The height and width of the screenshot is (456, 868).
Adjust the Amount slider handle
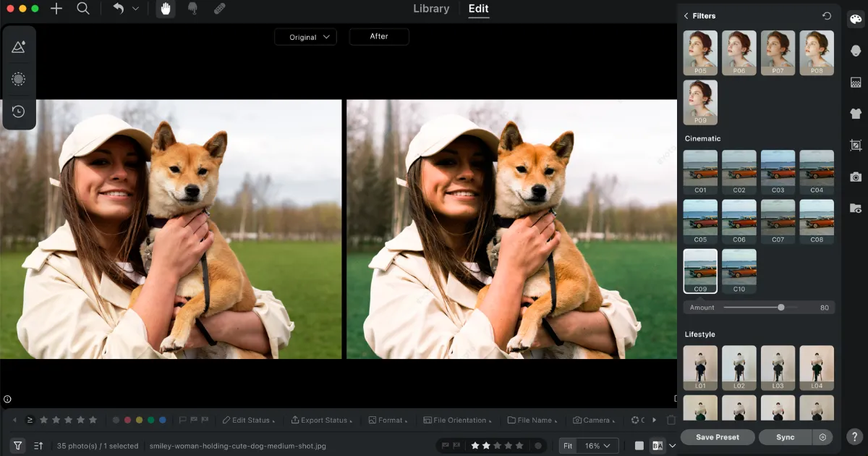pos(781,308)
